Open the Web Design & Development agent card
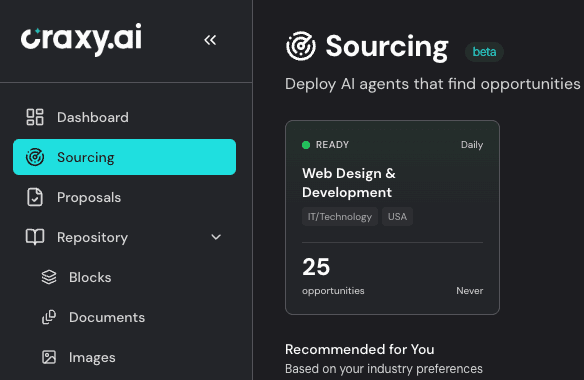This screenshot has width=584, height=380. pyautogui.click(x=392, y=217)
